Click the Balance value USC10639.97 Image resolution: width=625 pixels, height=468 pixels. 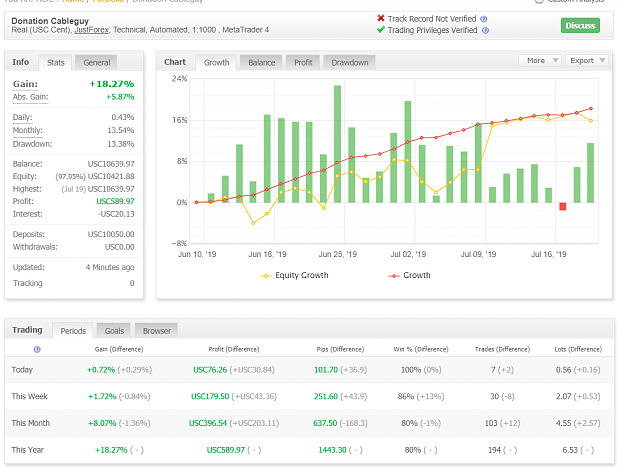coord(111,164)
